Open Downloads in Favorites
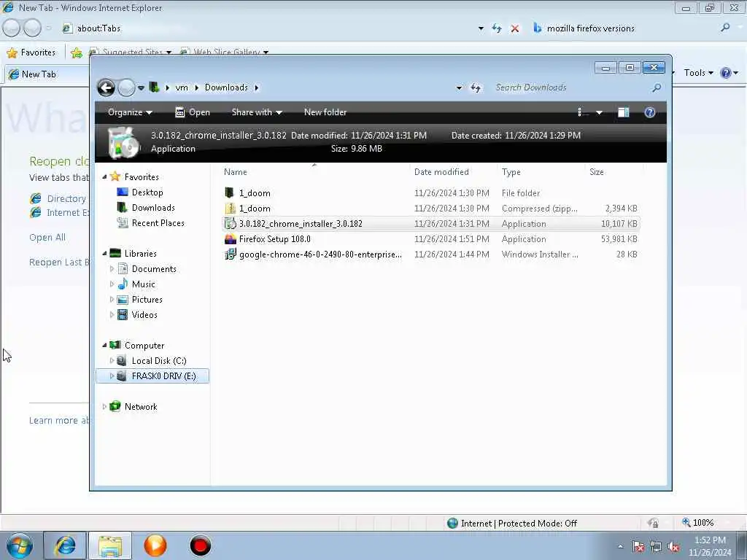747x560 pixels. point(153,208)
